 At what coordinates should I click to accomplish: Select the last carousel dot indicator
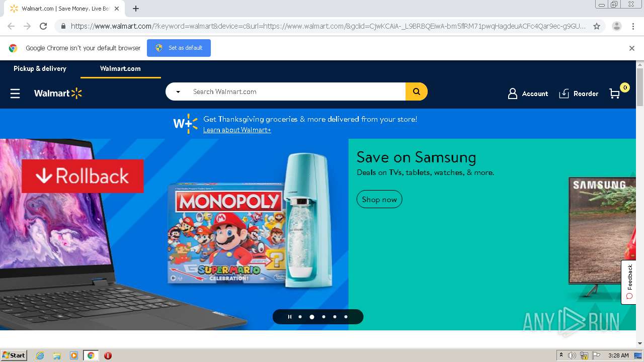click(346, 317)
